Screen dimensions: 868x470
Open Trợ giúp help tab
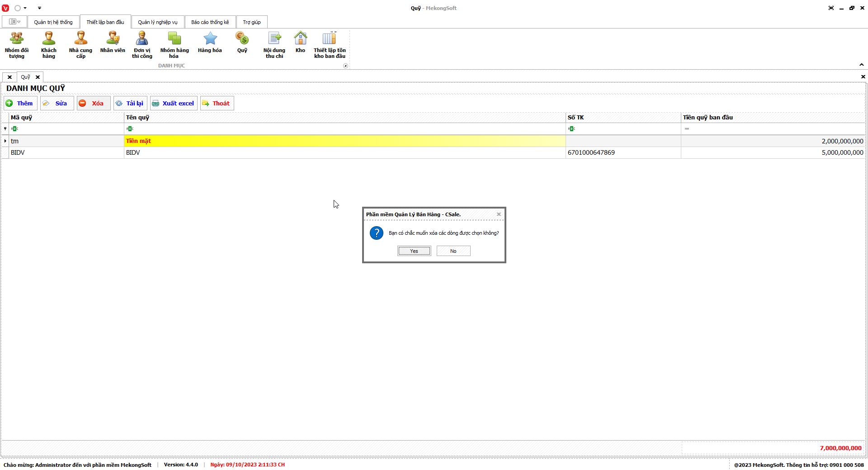(x=252, y=22)
